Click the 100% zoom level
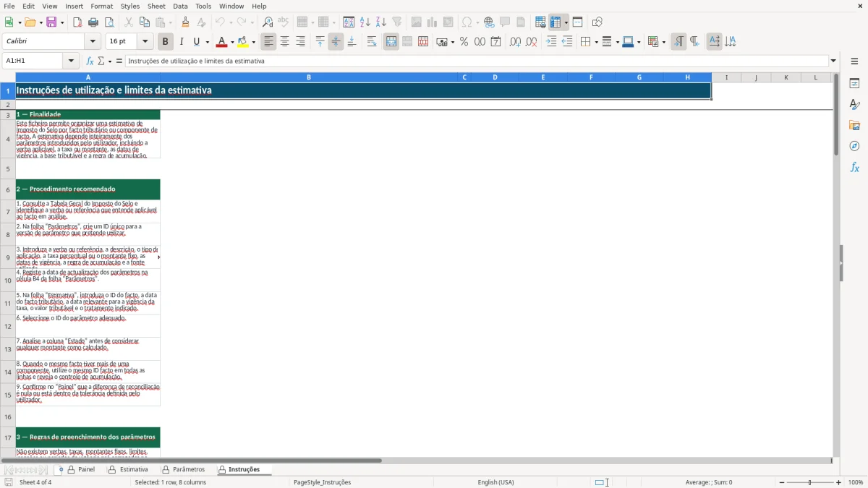 pos(856,482)
